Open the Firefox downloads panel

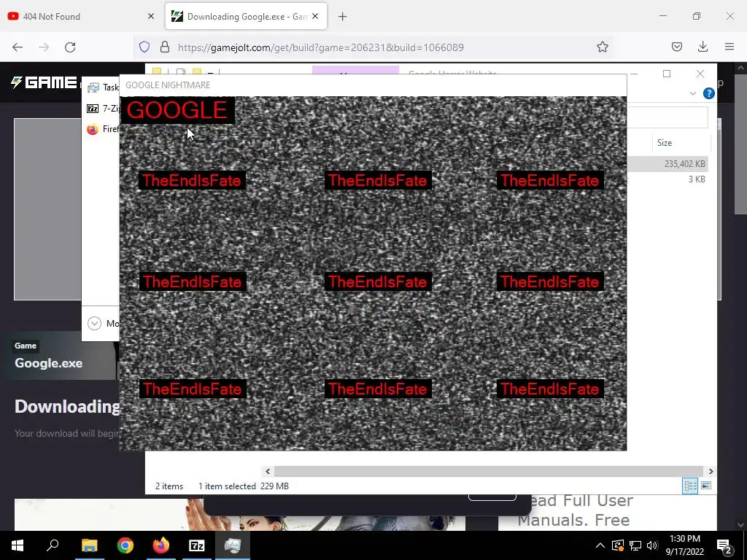(x=703, y=47)
